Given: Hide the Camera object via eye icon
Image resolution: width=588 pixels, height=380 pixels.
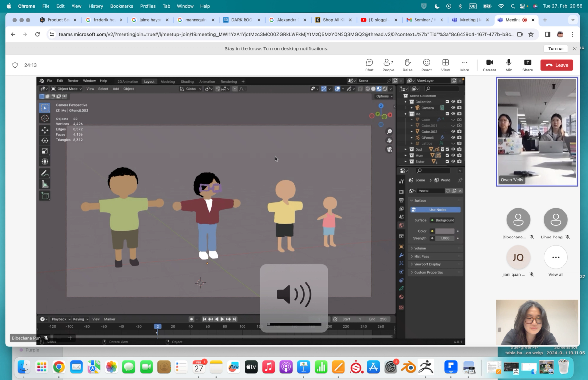Looking at the screenshot, I should pyautogui.click(x=453, y=108).
